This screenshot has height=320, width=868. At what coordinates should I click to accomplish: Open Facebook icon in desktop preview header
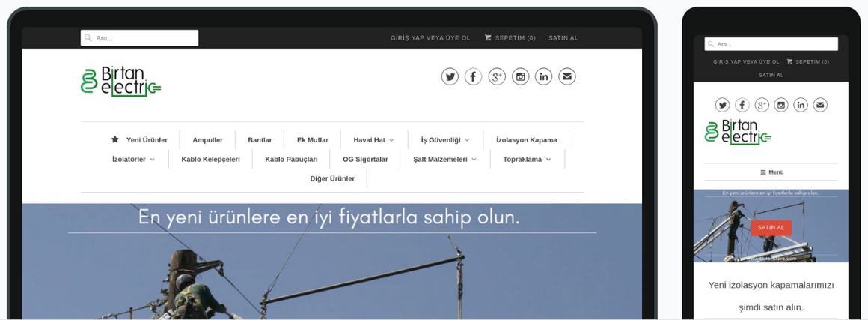tap(474, 76)
